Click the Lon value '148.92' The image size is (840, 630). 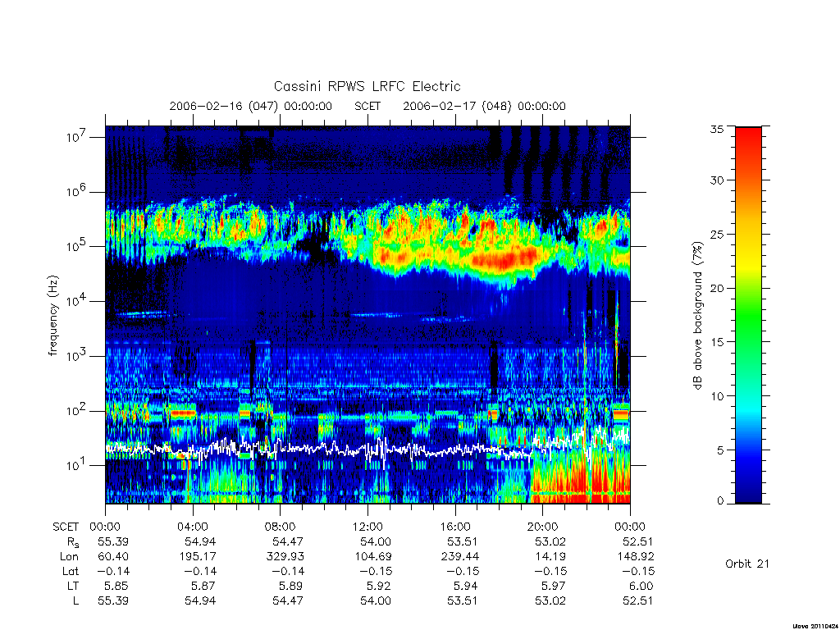pos(636,557)
